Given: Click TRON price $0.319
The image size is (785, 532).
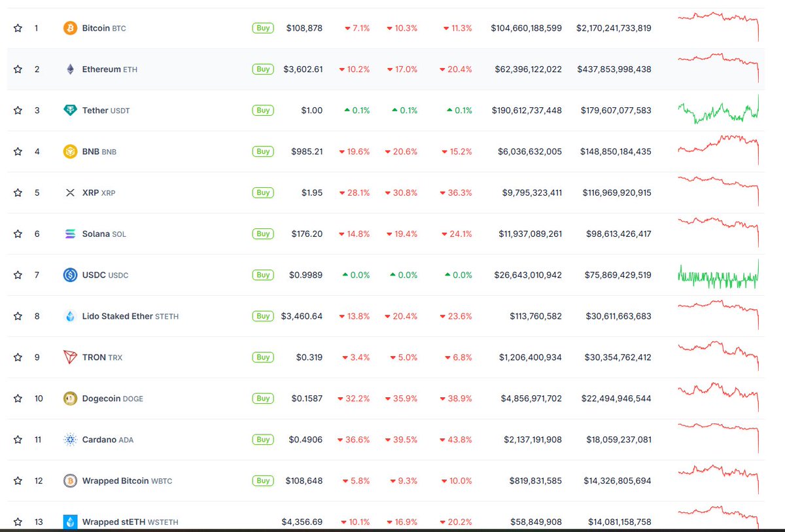Looking at the screenshot, I should pos(309,358).
